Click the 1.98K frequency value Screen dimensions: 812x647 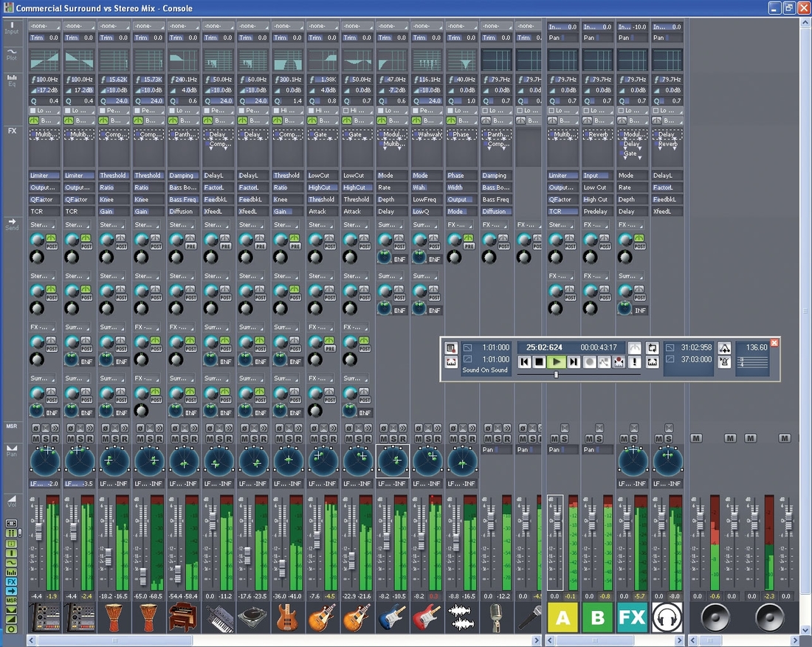coord(323,79)
